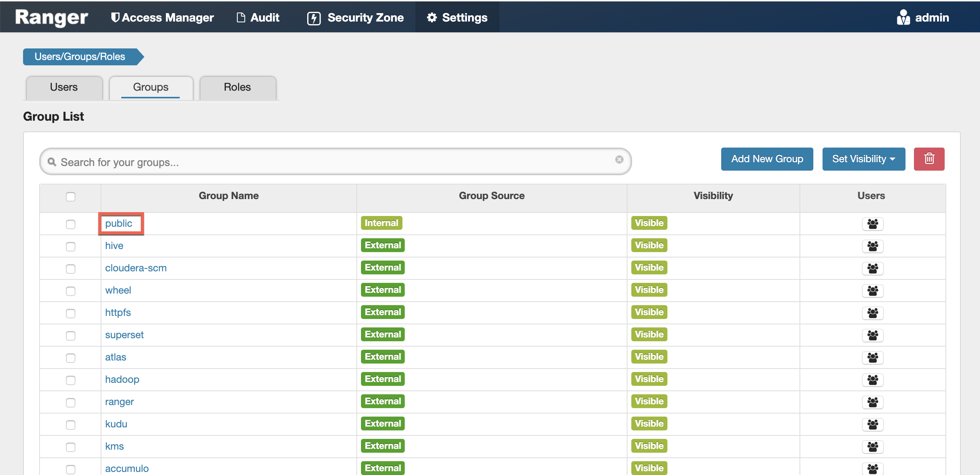Image resolution: width=980 pixels, height=475 pixels.
Task: Click the red trash delete icon
Action: coord(929,159)
